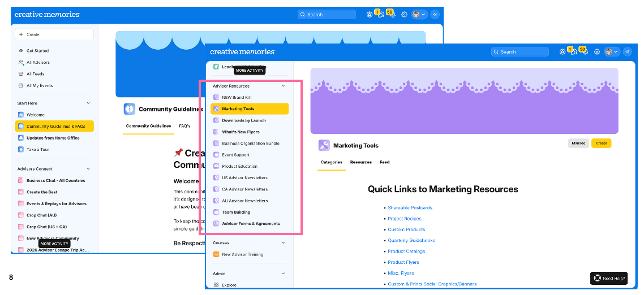The height and width of the screenshot is (295, 644).
Task: Open the Team Building sidebar icon
Action: (x=216, y=212)
